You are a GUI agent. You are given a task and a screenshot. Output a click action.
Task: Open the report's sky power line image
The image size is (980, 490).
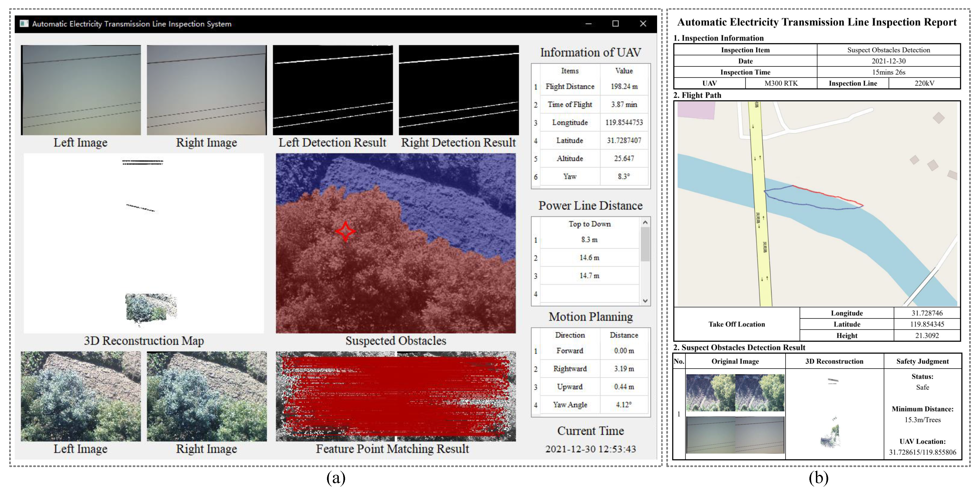point(735,434)
